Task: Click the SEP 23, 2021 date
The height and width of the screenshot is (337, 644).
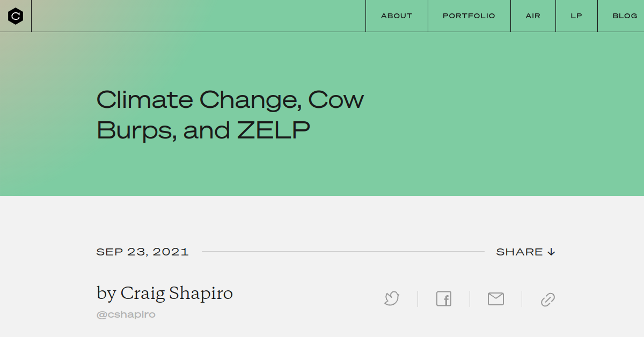Action: coord(142,251)
